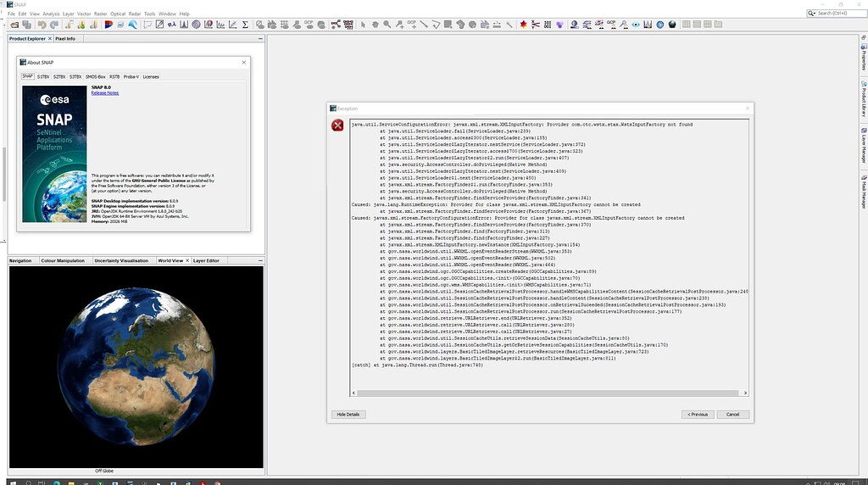
Task: Switch to the Licenses tab
Action: tap(150, 76)
